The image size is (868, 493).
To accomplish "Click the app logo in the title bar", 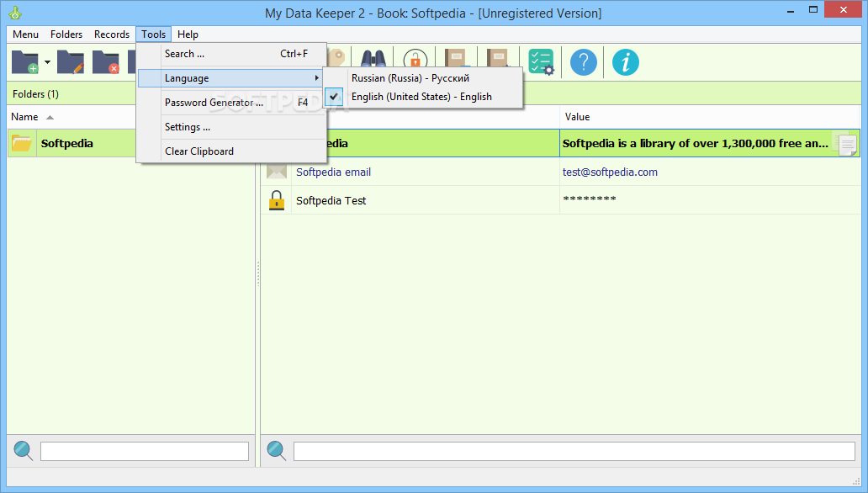I will pos(15,13).
